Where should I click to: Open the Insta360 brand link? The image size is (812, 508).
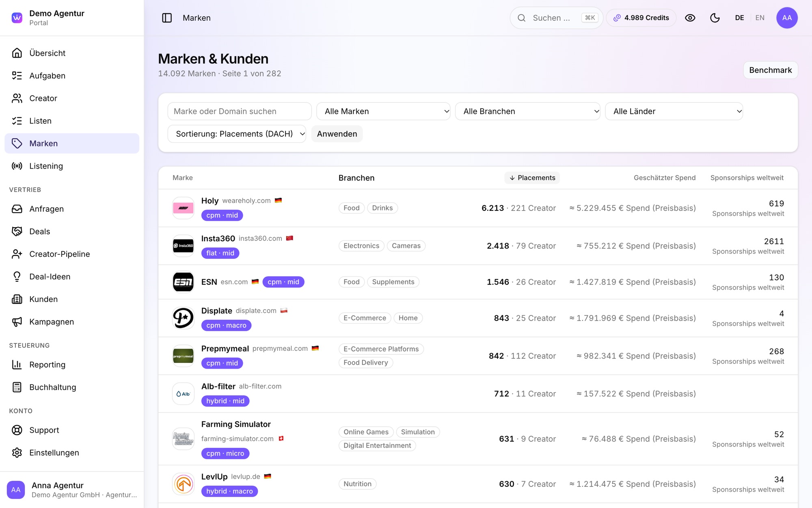(218, 238)
